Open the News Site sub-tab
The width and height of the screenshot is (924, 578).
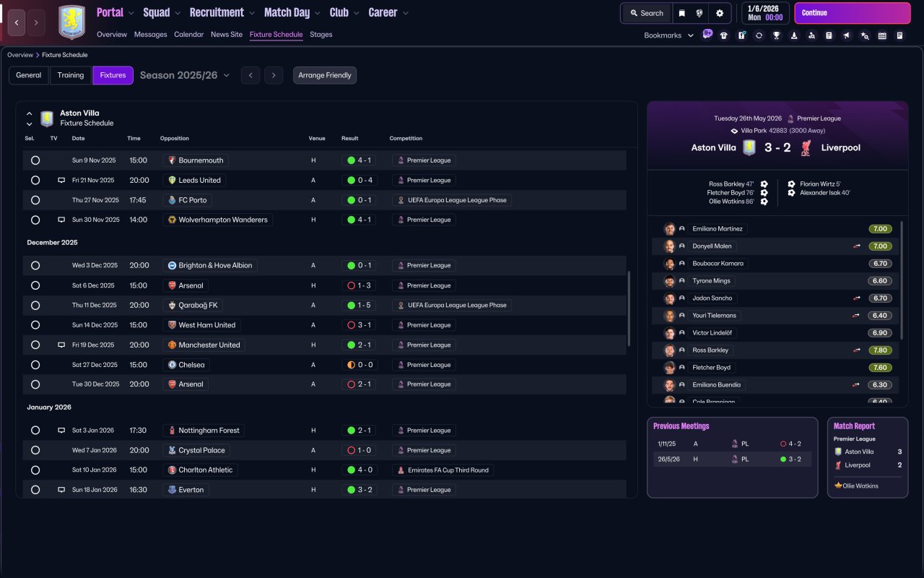click(227, 35)
